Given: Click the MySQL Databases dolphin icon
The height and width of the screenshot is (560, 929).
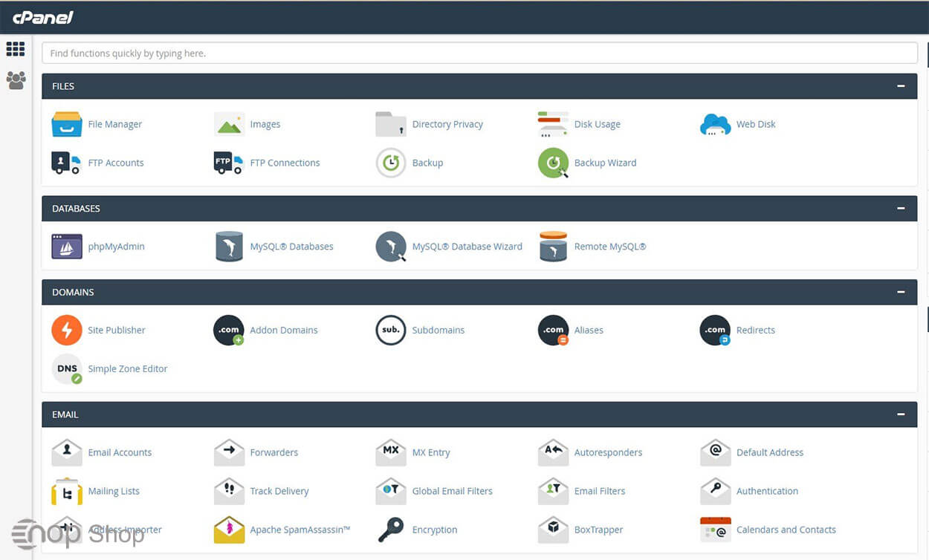Looking at the screenshot, I should click(229, 246).
